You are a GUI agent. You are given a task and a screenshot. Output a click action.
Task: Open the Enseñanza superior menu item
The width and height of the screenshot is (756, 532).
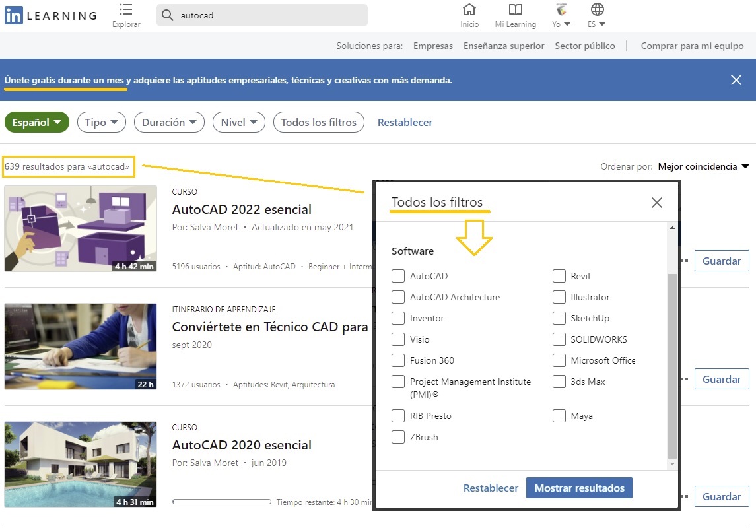[x=504, y=46]
